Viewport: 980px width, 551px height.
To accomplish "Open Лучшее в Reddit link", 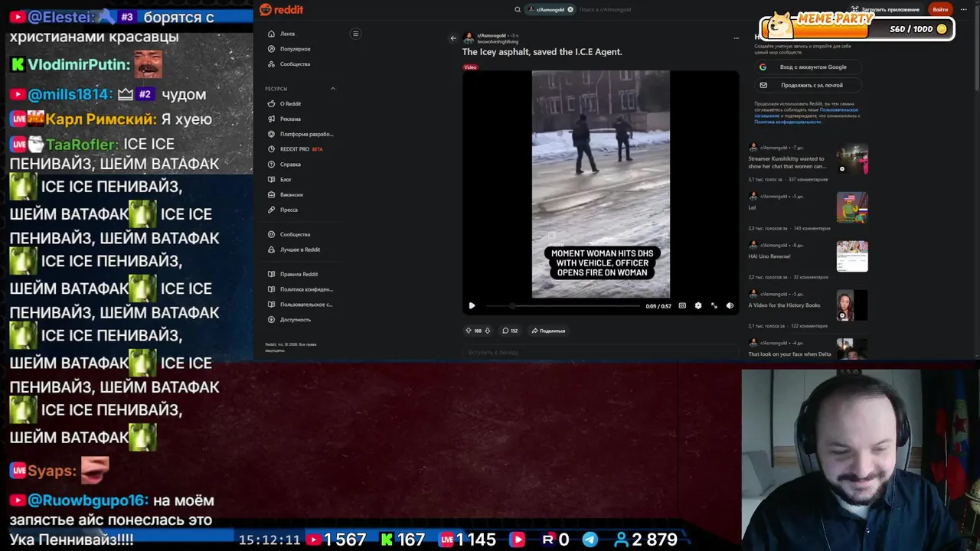I will pyautogui.click(x=300, y=249).
